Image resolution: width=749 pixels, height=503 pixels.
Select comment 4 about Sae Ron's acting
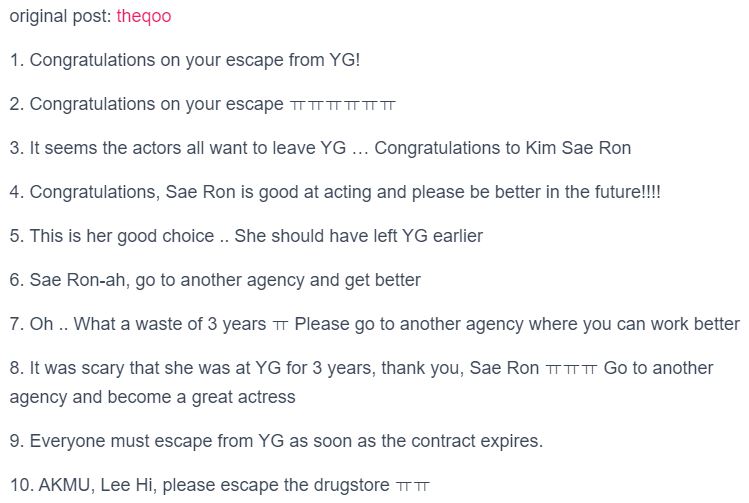pos(335,192)
